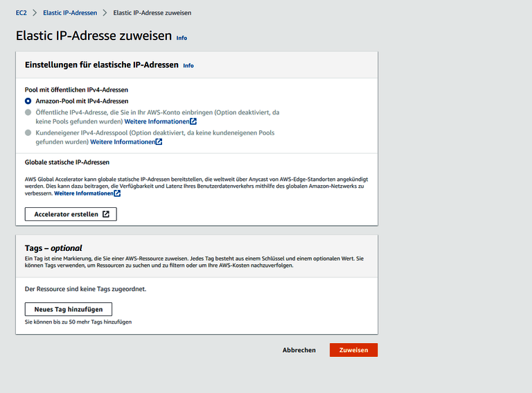
Task: Go to EC2 in the breadcrumb
Action: tap(21, 12)
